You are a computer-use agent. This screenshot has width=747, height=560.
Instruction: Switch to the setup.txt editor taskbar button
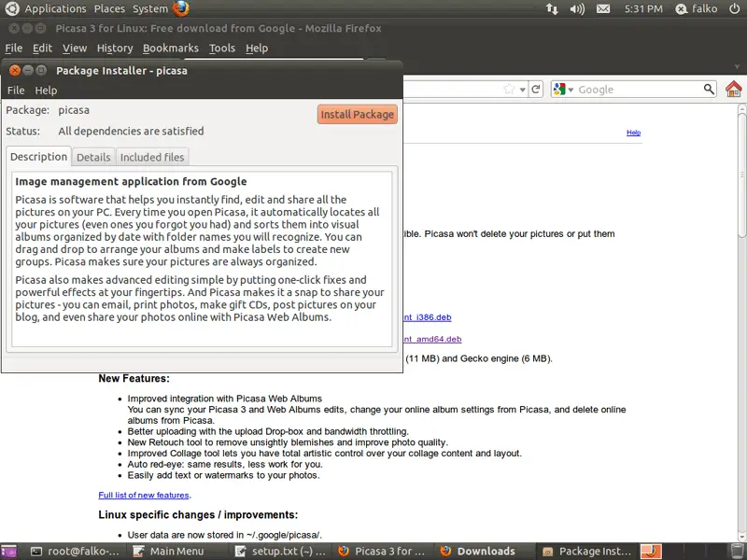tap(281, 551)
